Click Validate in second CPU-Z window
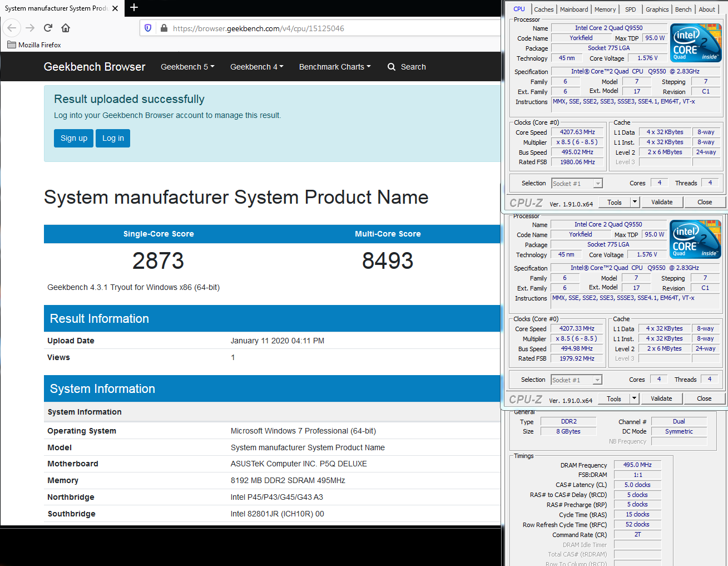 point(661,398)
